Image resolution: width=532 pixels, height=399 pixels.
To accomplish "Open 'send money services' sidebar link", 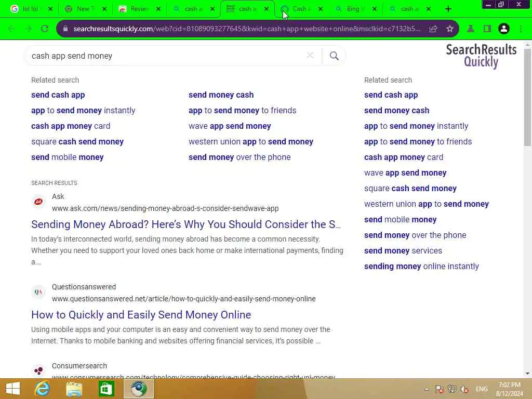I will 403,251.
